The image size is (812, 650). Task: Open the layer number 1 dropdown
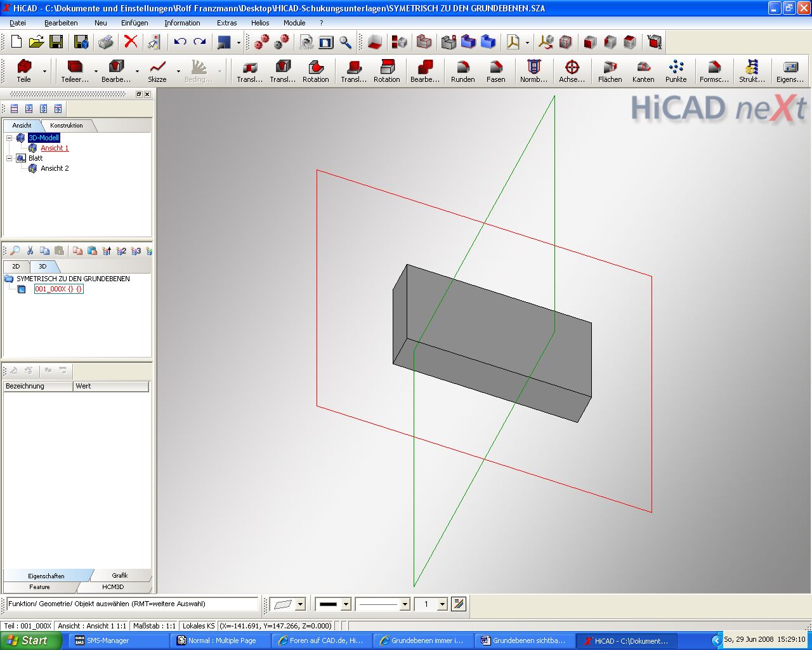442,604
